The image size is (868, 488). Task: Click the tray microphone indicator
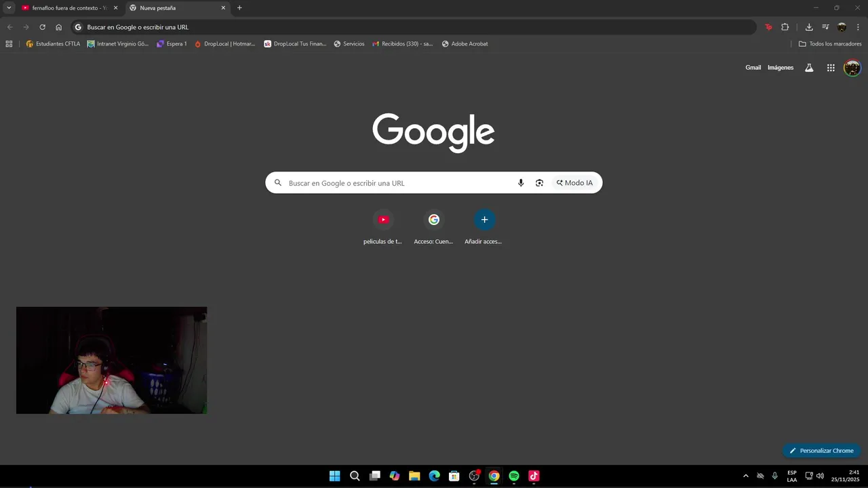775,476
